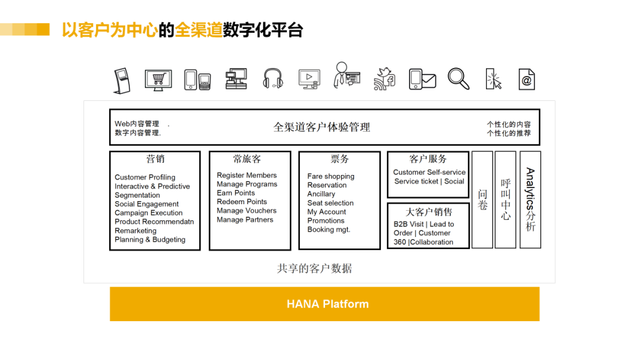The height and width of the screenshot is (363, 644).
Task: Click the 数字内容管理 text
Action: point(137,133)
